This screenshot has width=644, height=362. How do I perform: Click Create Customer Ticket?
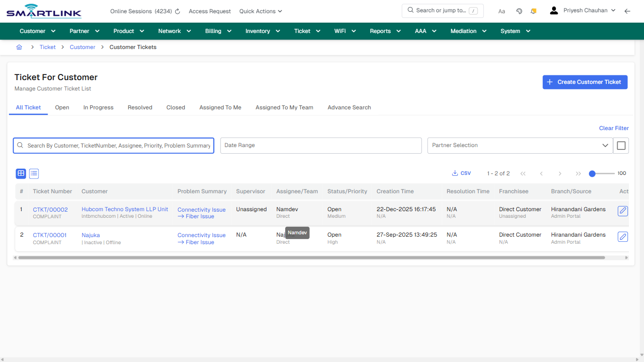(x=585, y=82)
